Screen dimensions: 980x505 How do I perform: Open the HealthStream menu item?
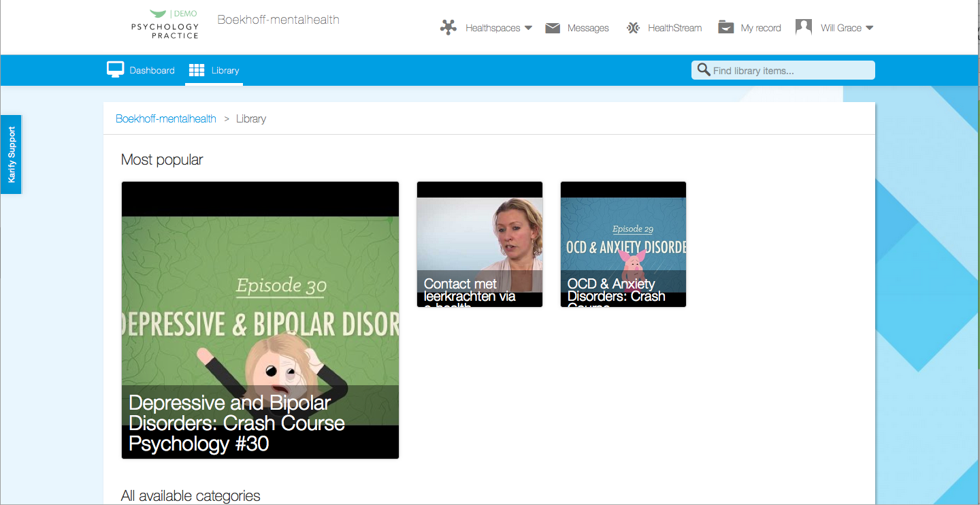pyautogui.click(x=674, y=28)
